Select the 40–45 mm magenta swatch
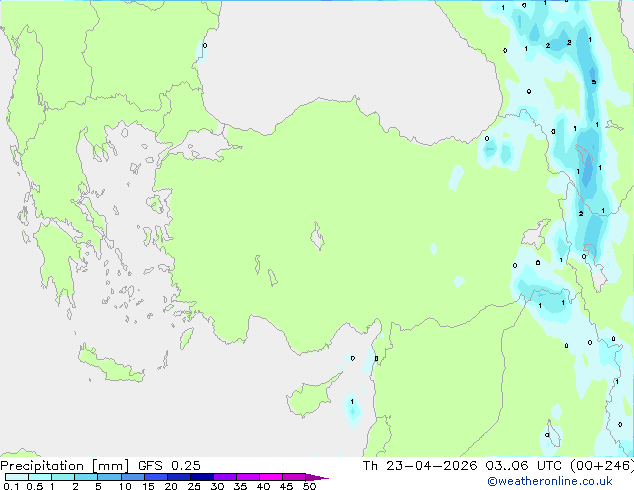 pyautogui.click(x=271, y=477)
